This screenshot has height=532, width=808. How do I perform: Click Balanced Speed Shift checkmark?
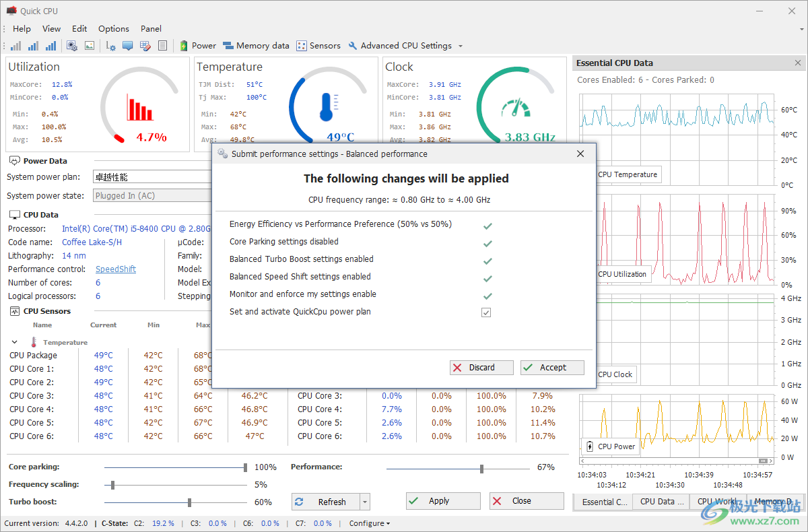[x=487, y=278]
